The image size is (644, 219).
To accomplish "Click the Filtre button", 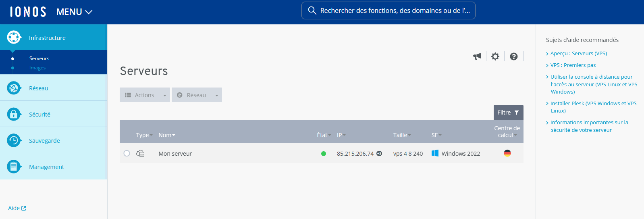I will (508, 113).
